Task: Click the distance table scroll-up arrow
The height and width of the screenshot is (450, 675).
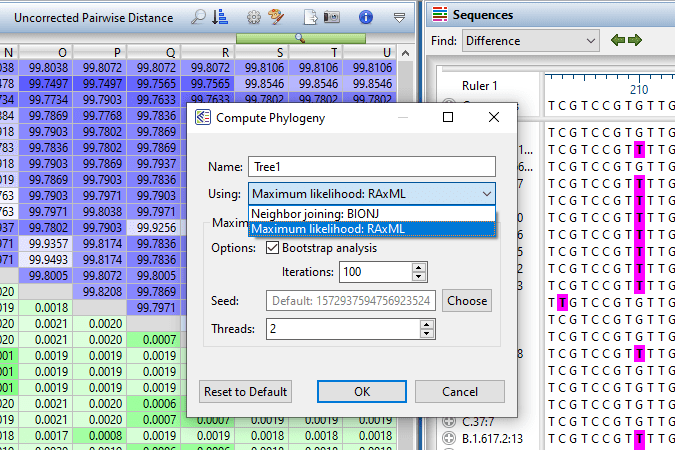Action: (405, 53)
